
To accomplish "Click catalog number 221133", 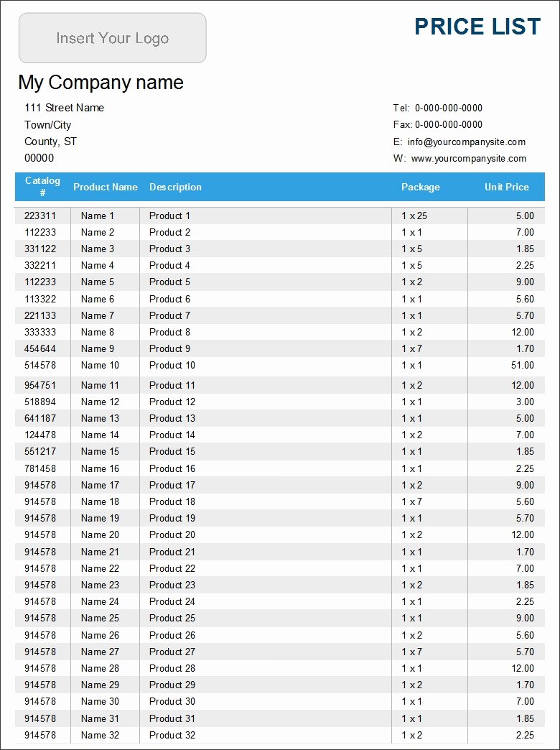I will (40, 315).
